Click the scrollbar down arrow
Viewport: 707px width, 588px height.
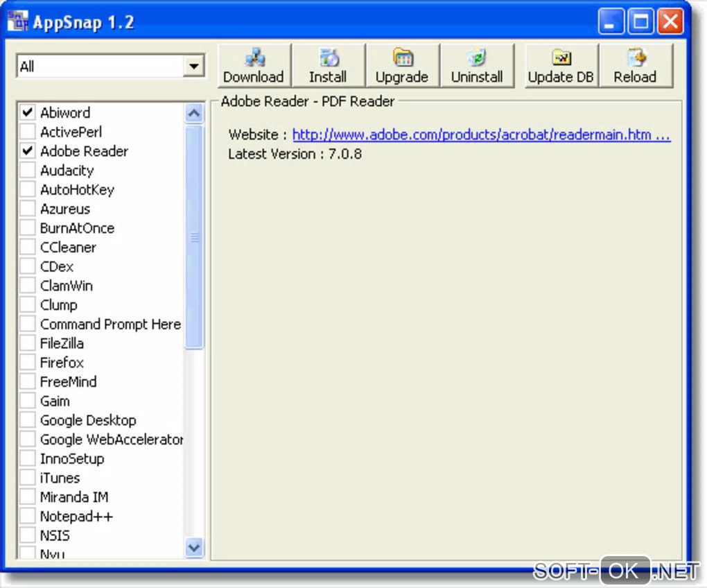(x=194, y=547)
